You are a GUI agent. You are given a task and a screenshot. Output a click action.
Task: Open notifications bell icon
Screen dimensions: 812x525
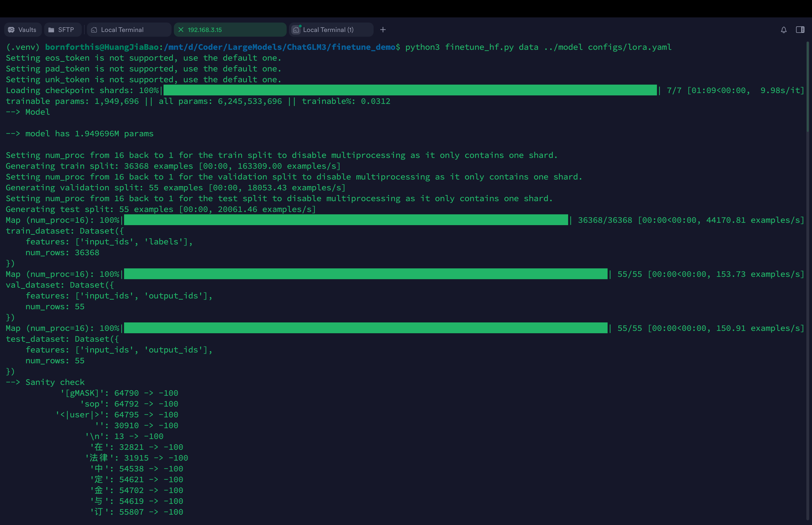784,30
